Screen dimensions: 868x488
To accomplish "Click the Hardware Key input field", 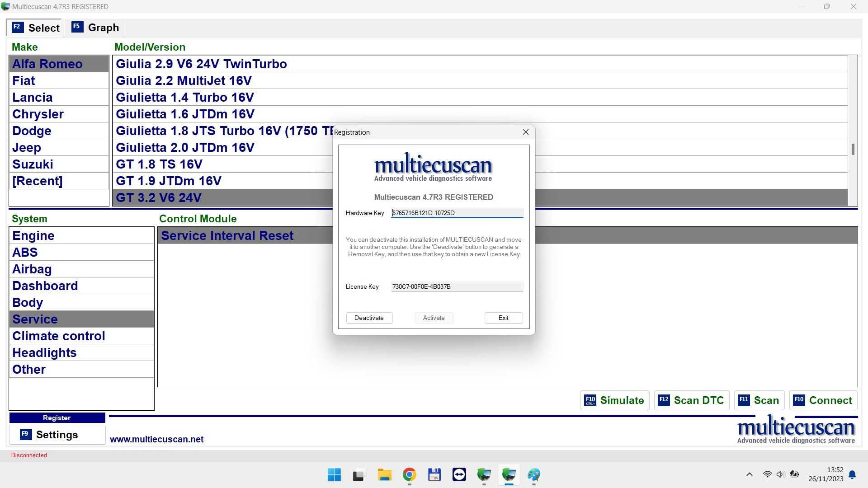I will click(x=457, y=213).
